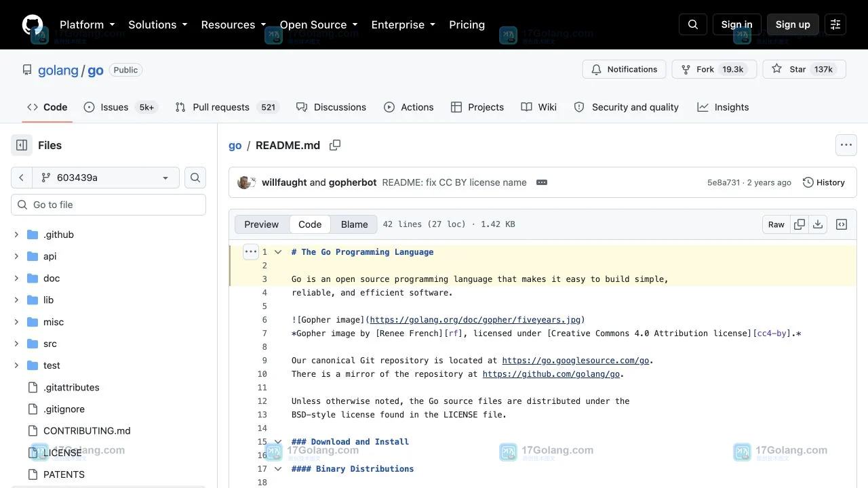
Task: Expand the commit message ellipsis
Action: (541, 182)
